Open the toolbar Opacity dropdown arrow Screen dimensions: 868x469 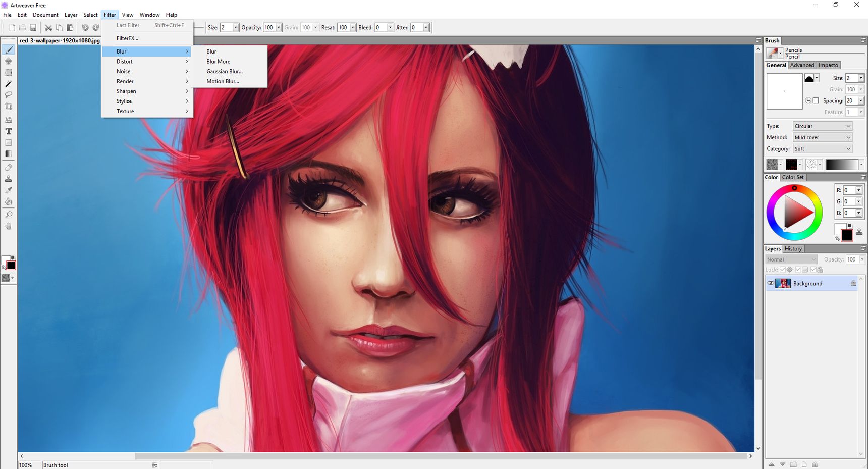pyautogui.click(x=279, y=28)
